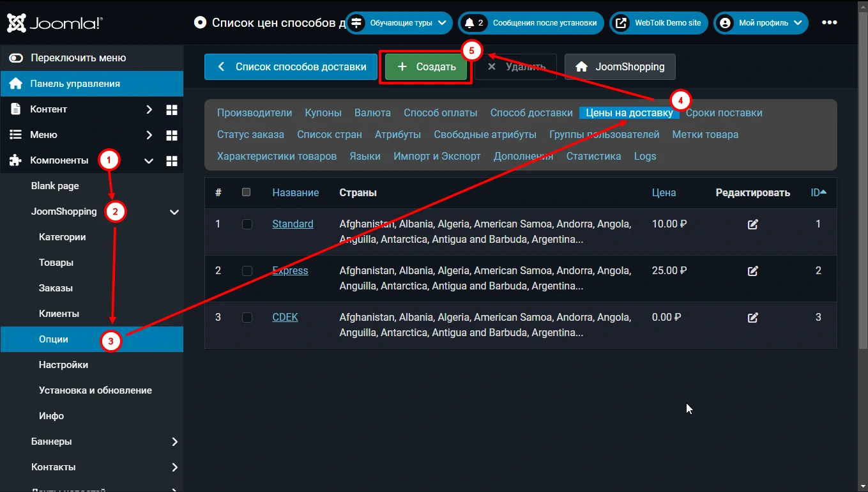Toggle the sidebar menu switch
The height and width of the screenshot is (492, 868).
16,58
